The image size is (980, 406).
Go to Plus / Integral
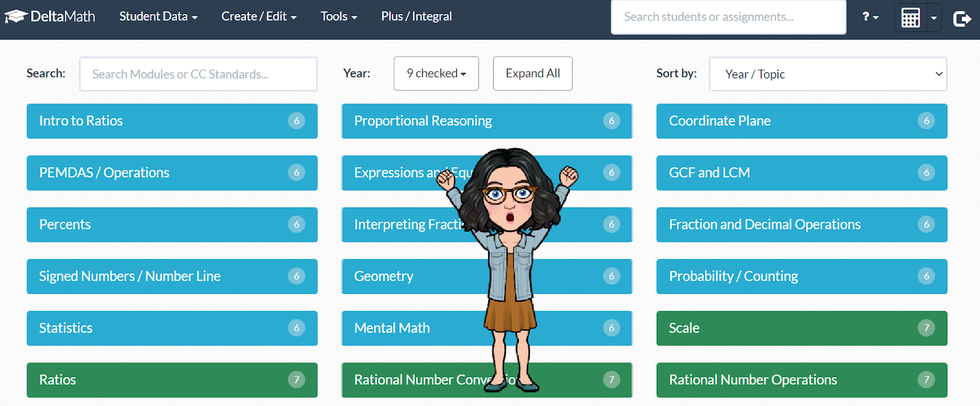pos(417,17)
